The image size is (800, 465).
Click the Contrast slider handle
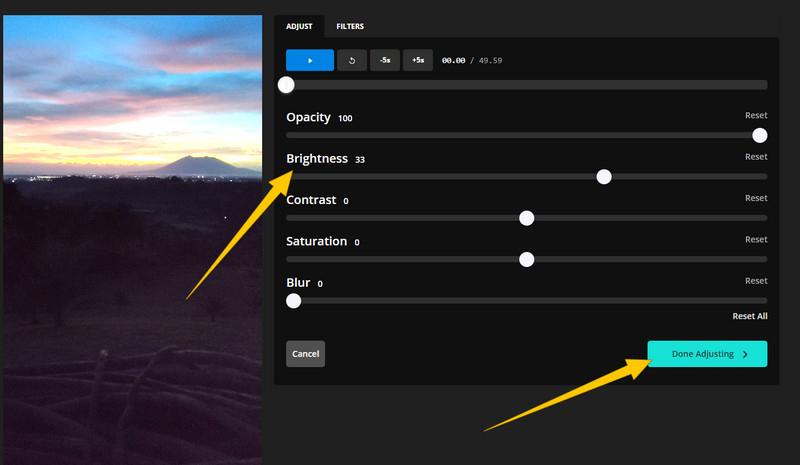[527, 218]
